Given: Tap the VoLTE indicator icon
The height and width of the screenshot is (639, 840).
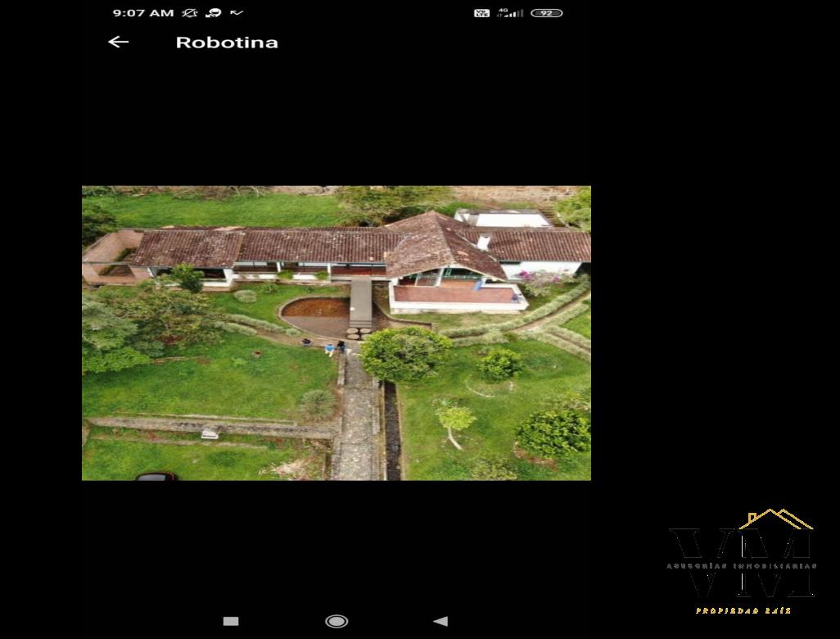Looking at the screenshot, I should [481, 13].
